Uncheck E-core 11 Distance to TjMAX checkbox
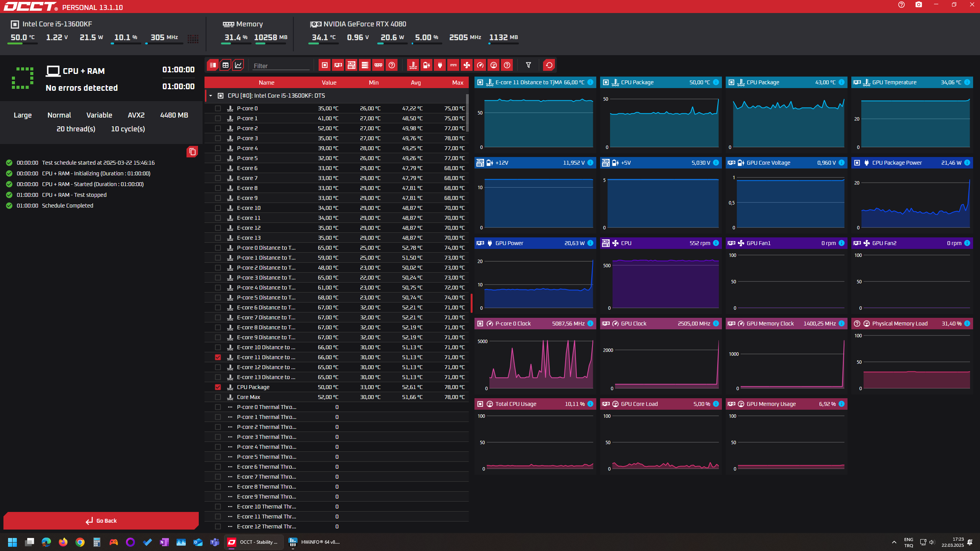This screenshot has height=551, width=980. [x=218, y=357]
